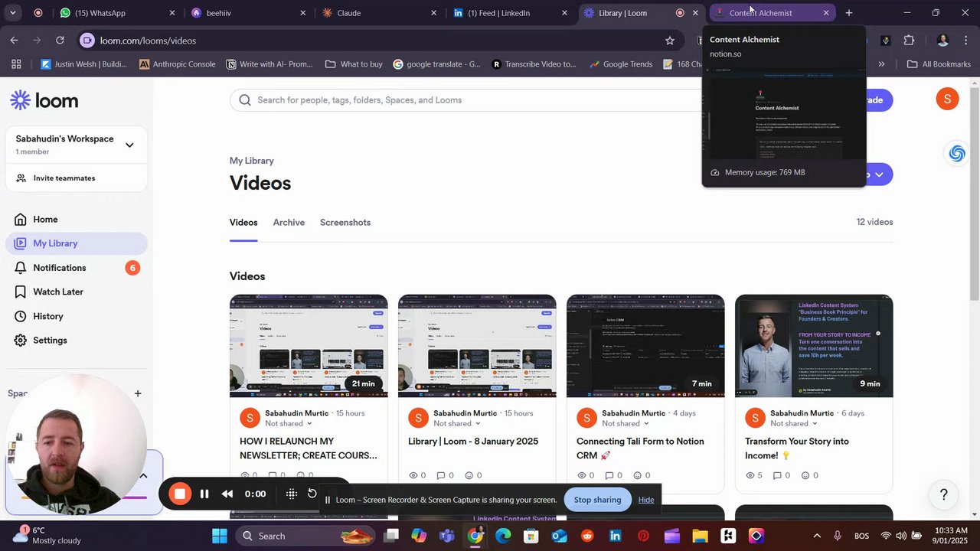Switch to the Content Alchemist browser tab
980x551 pixels.
tap(772, 13)
